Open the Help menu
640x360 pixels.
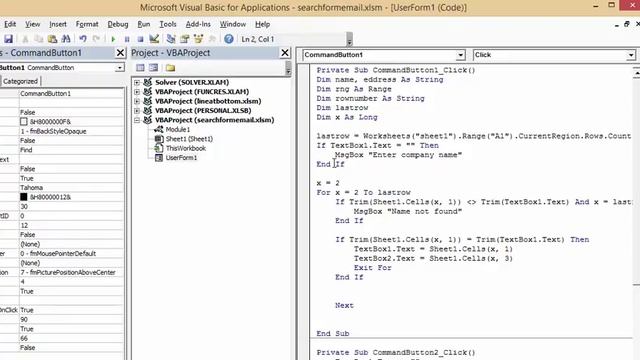coord(262,24)
